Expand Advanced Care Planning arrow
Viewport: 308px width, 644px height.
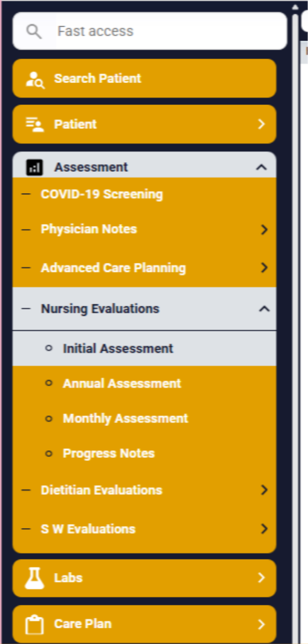[264, 268]
